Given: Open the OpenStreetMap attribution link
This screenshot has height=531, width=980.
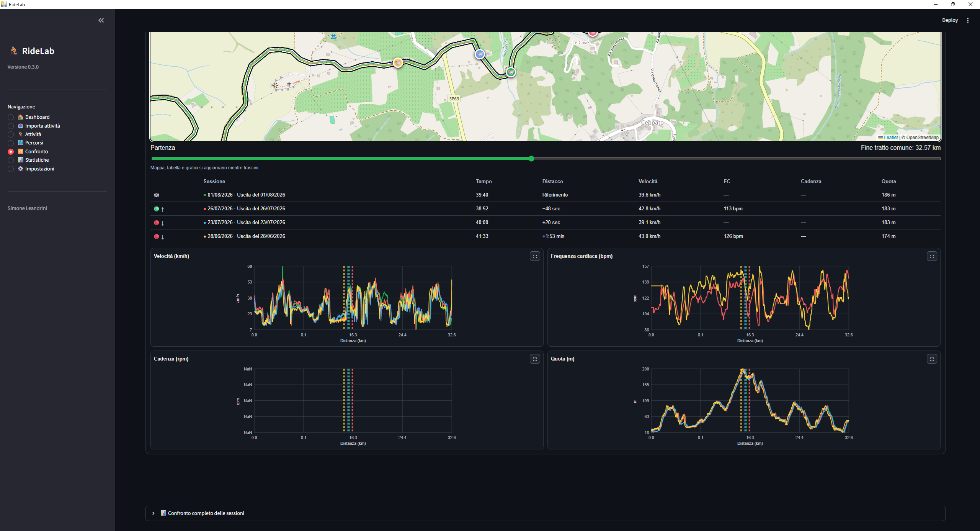Looking at the screenshot, I should point(922,138).
